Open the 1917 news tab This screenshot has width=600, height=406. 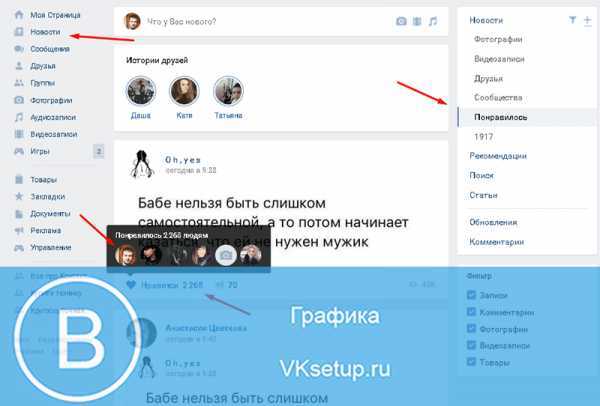pyautogui.click(x=484, y=137)
